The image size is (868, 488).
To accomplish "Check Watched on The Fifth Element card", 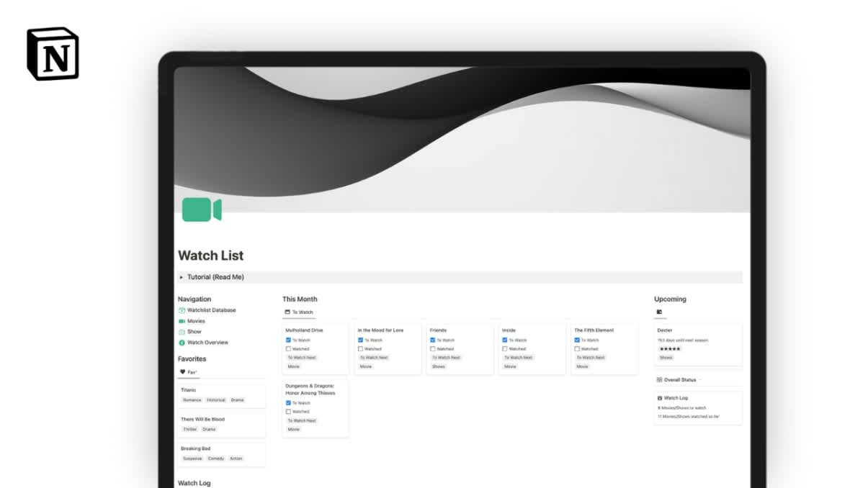I will pyautogui.click(x=577, y=349).
